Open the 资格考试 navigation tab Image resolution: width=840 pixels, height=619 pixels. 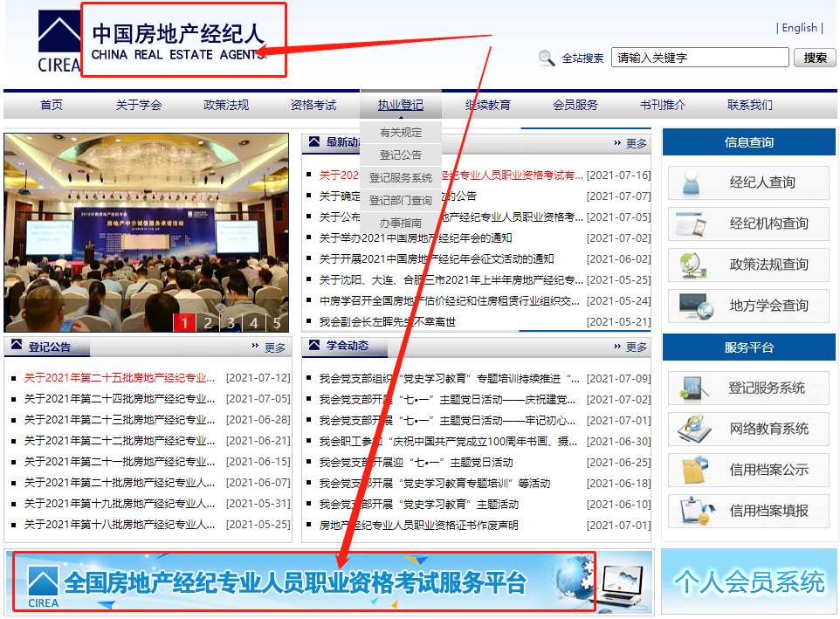tap(313, 105)
